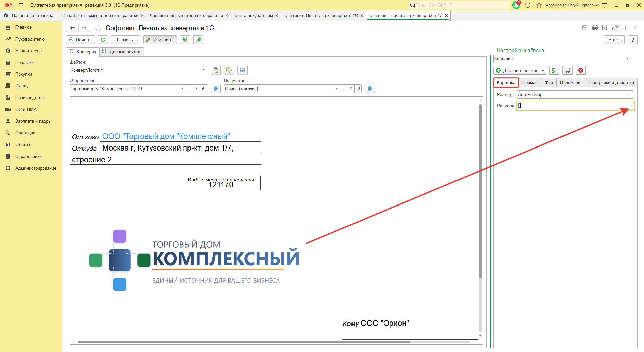
Task: Click the copy element icon with green plus
Action: 554,70
